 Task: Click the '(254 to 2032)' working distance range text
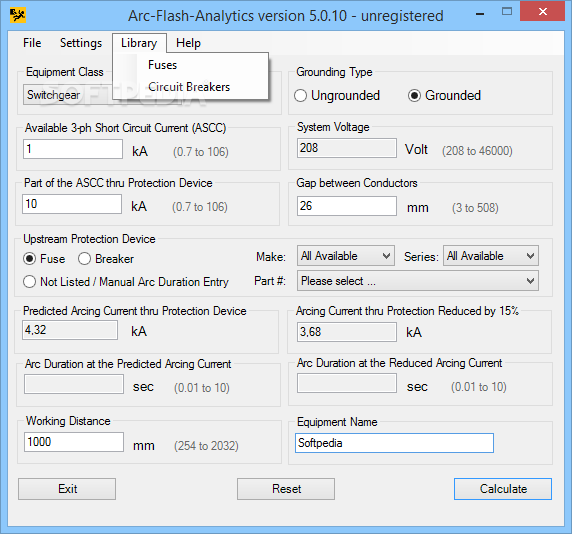206,445
